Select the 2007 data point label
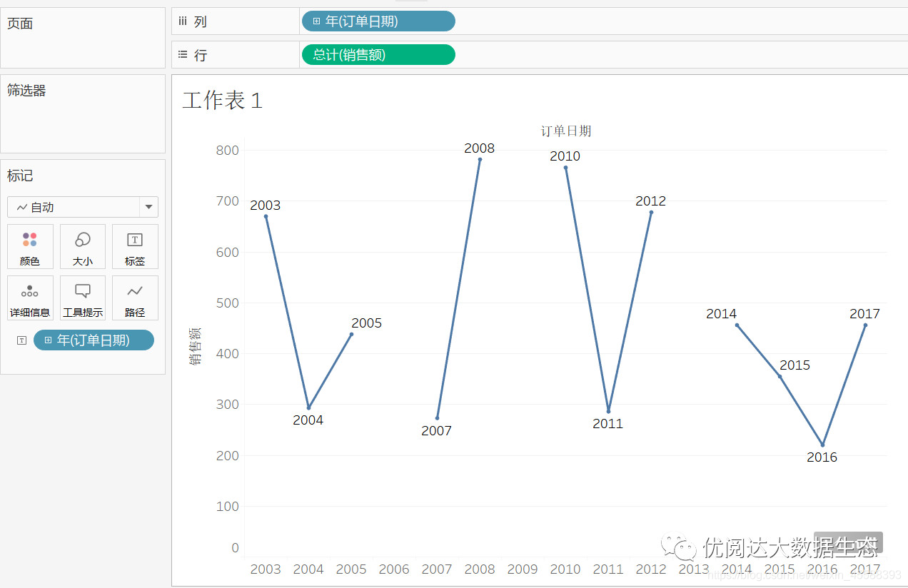908x588 pixels. 437,431
